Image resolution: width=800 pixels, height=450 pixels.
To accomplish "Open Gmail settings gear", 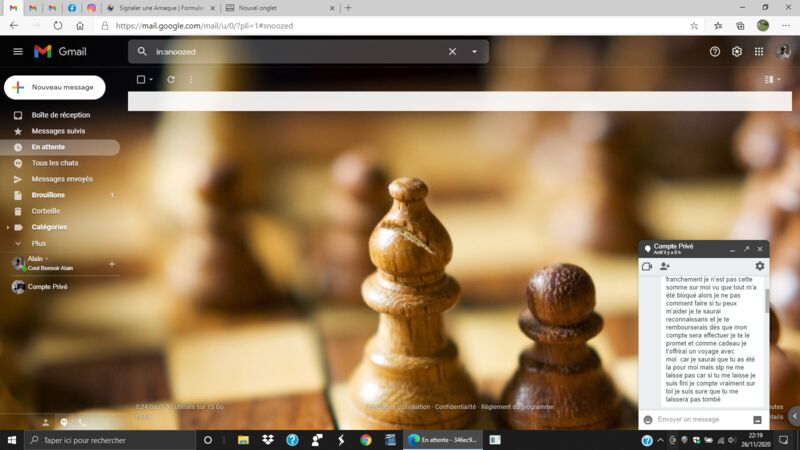I will click(x=737, y=52).
